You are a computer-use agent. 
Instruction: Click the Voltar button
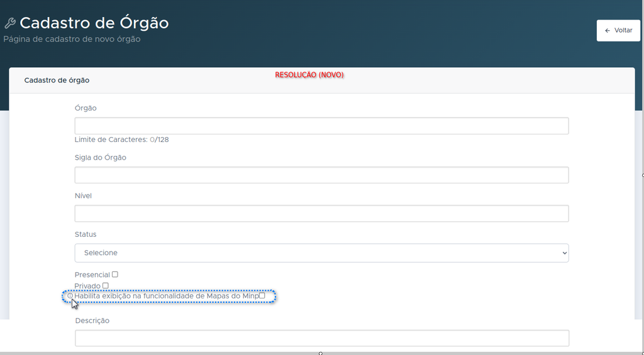pos(618,30)
